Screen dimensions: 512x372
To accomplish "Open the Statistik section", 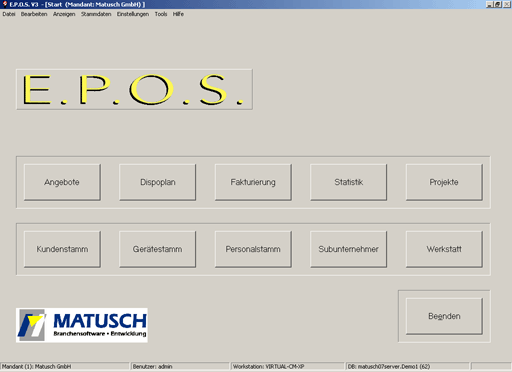I will click(x=349, y=182).
